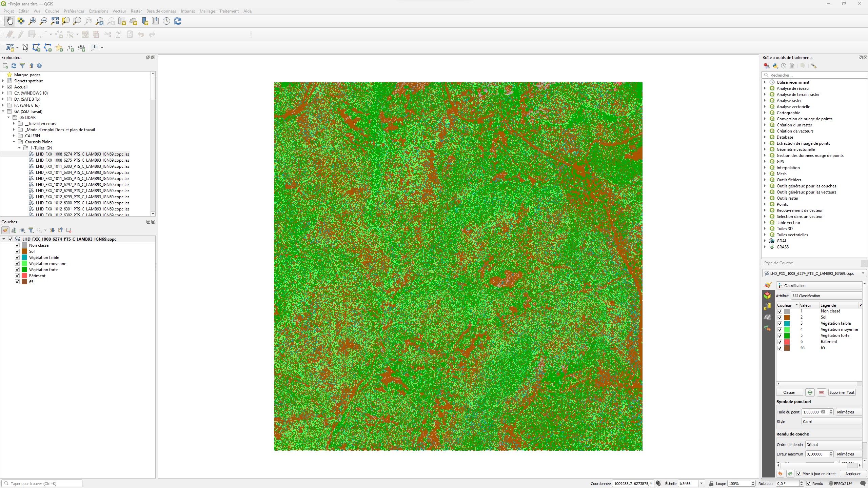Click the Rechercher field in processing toolbox
Screen dimensions: 868x488
click(814, 75)
